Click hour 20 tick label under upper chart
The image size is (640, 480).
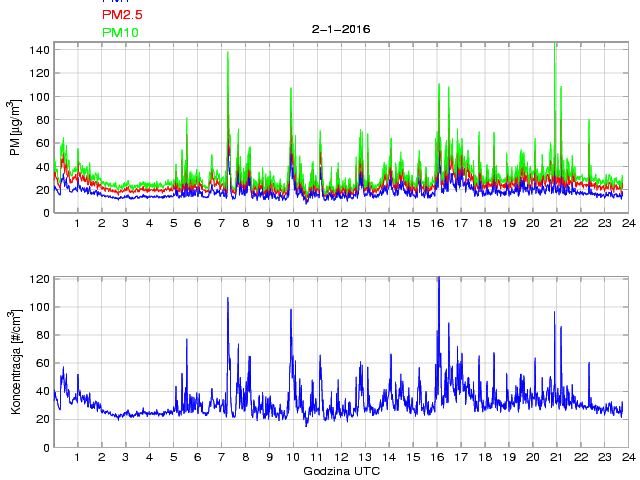(532, 223)
